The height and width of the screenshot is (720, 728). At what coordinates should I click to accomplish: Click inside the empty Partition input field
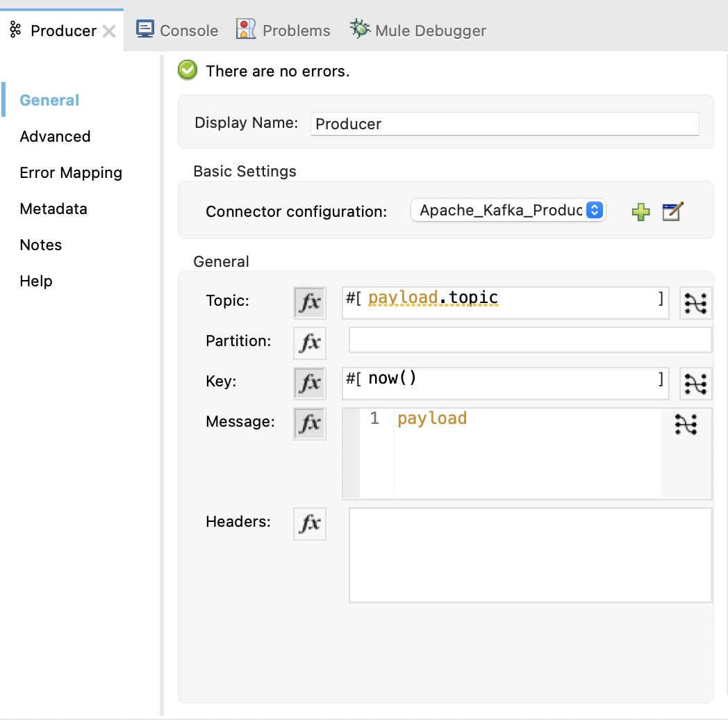pos(529,340)
